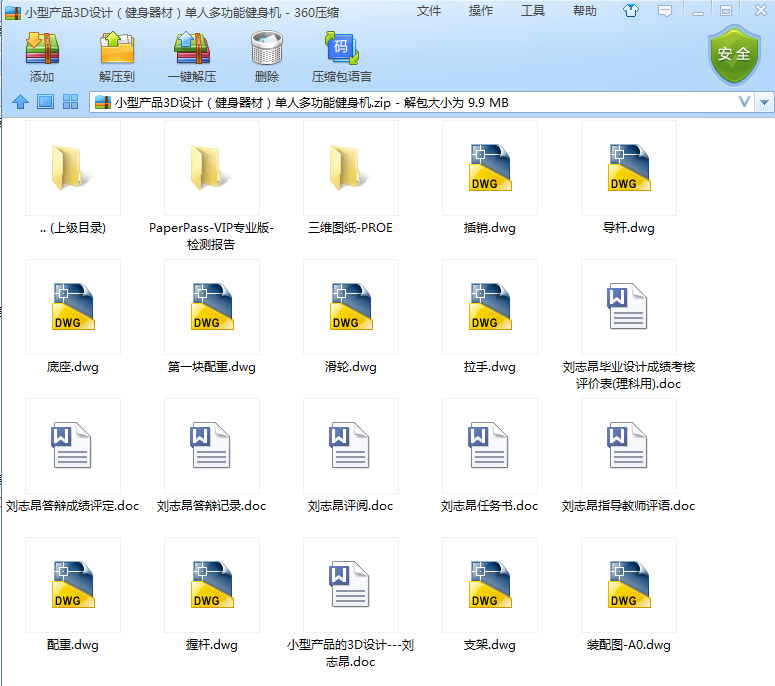The height and width of the screenshot is (686, 775).
Task: Select the 插销.dwg file icon
Action: coord(490,168)
